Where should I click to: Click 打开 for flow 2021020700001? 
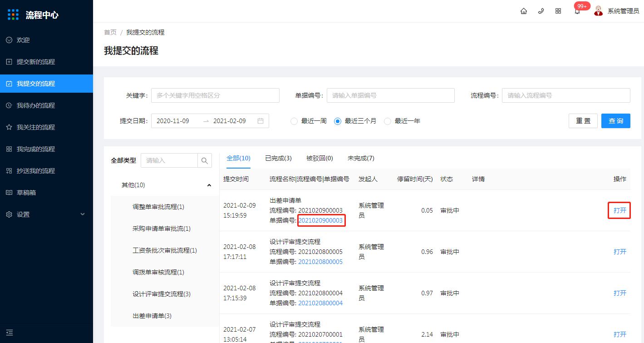[620, 334]
